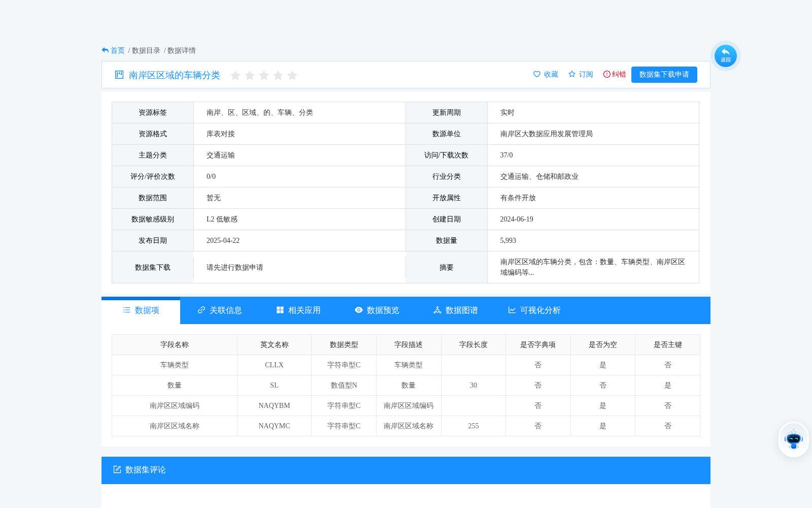Report an error via 纠错 label
This screenshot has height=508, width=812.
[619, 74]
